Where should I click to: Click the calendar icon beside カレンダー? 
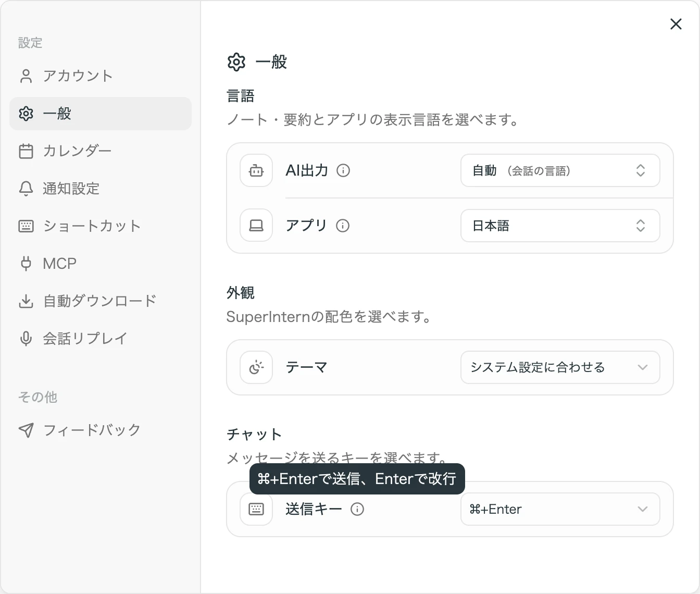click(26, 151)
